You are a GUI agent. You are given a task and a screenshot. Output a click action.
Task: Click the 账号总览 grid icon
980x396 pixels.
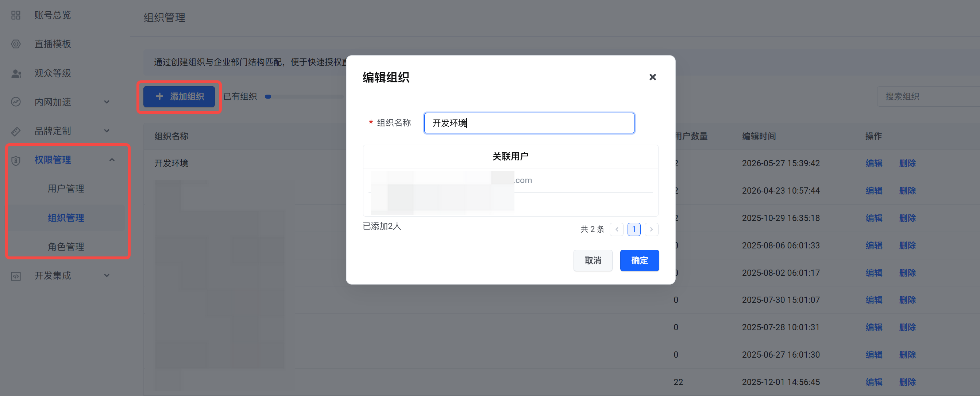pyautogui.click(x=16, y=15)
